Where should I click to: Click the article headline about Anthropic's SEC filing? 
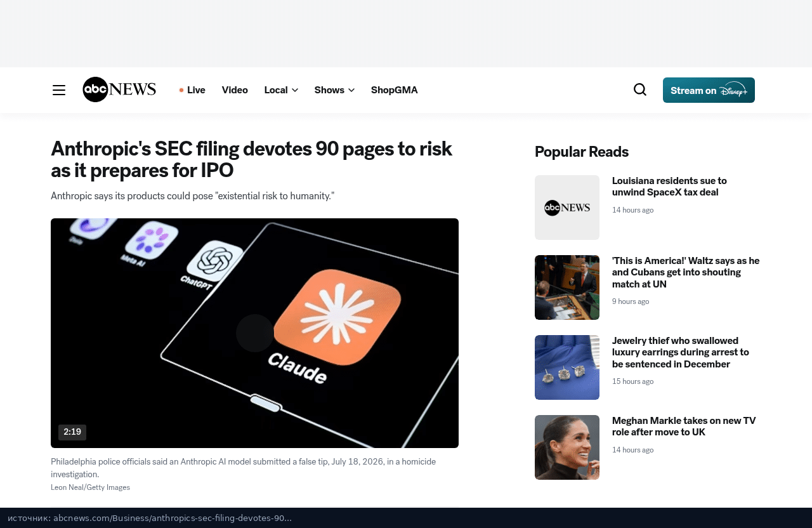pos(252,159)
